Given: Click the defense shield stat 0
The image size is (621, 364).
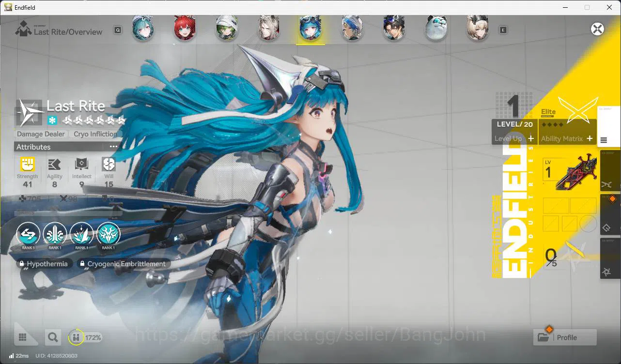Looking at the screenshot, I should [108, 199].
